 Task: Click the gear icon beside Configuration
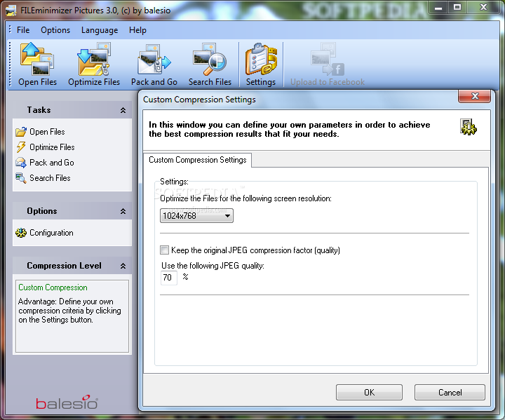(21, 233)
